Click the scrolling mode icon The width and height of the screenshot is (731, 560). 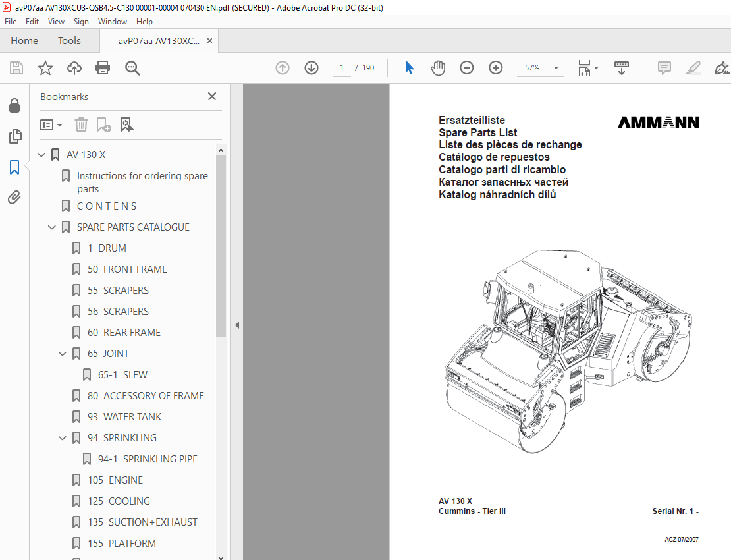coord(622,68)
